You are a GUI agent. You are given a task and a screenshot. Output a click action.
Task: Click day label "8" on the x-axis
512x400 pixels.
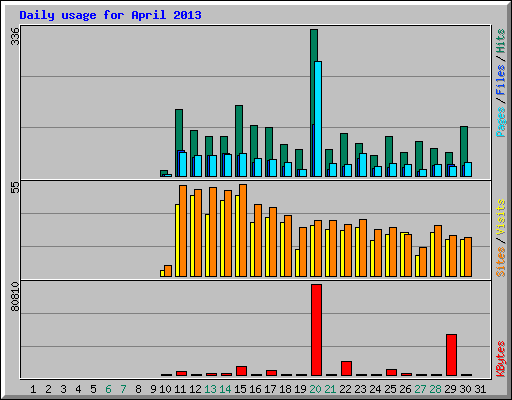tap(138, 389)
